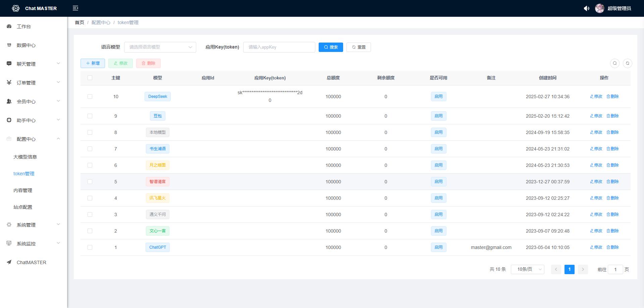
Task: Refresh table with round refresh icon
Action: (x=627, y=63)
